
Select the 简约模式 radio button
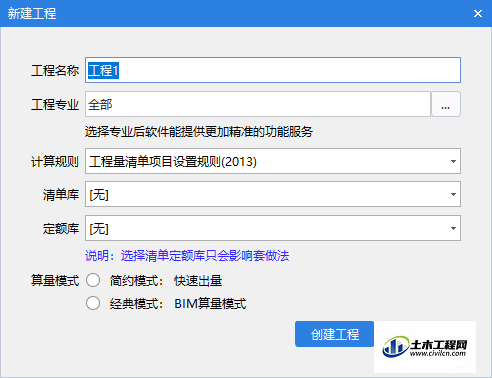93,280
